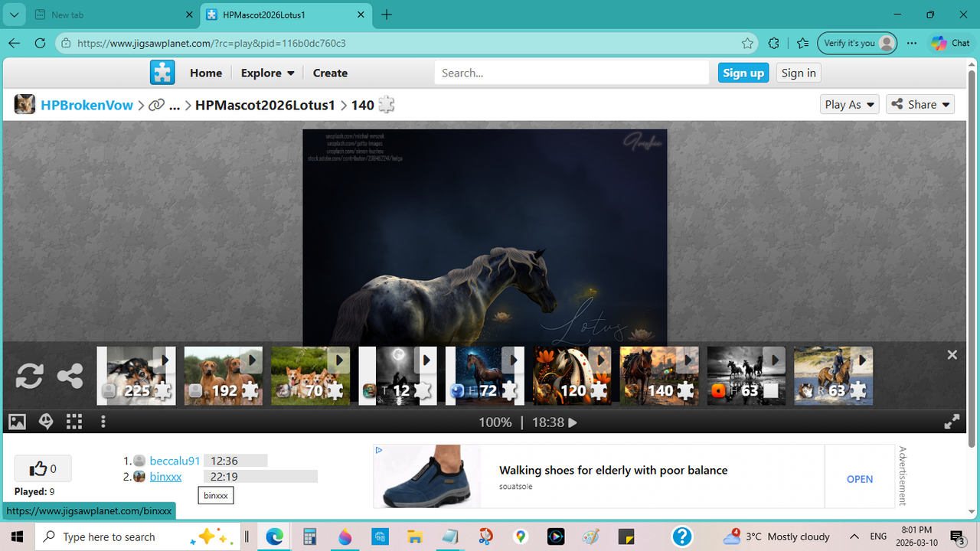Click the breadcrumb link chain icon
980x551 pixels.
(157, 105)
